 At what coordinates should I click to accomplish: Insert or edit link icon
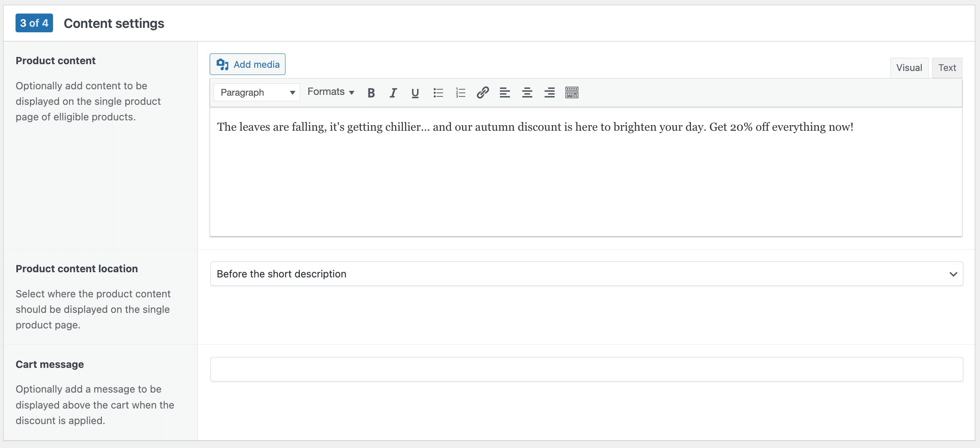point(483,92)
